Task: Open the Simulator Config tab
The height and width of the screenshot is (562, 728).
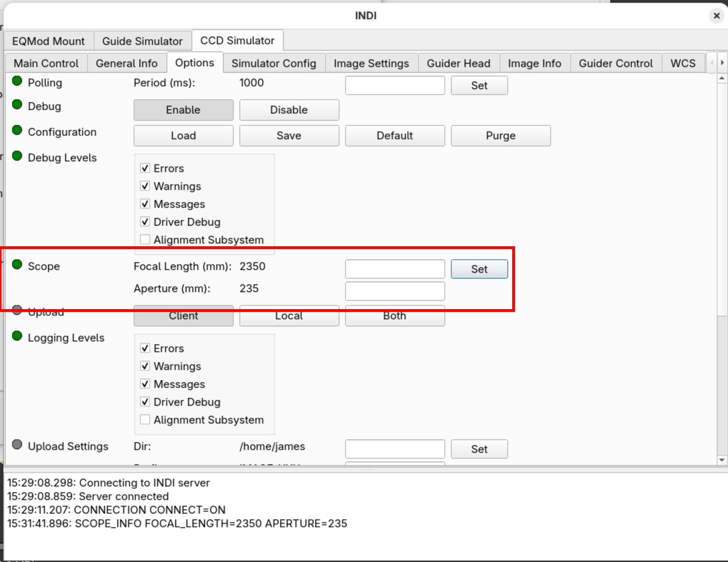Action: click(x=273, y=63)
